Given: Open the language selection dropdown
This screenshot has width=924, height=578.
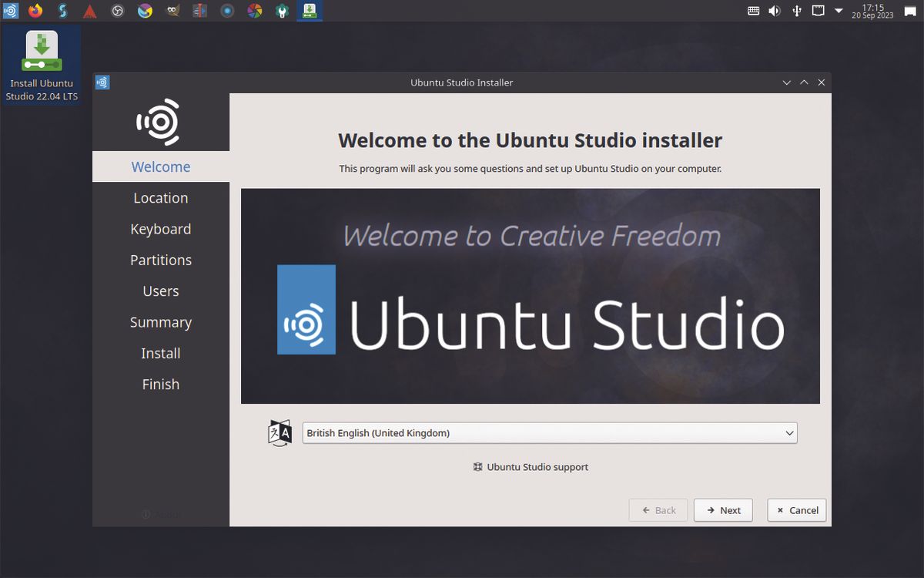Looking at the screenshot, I should [549, 432].
